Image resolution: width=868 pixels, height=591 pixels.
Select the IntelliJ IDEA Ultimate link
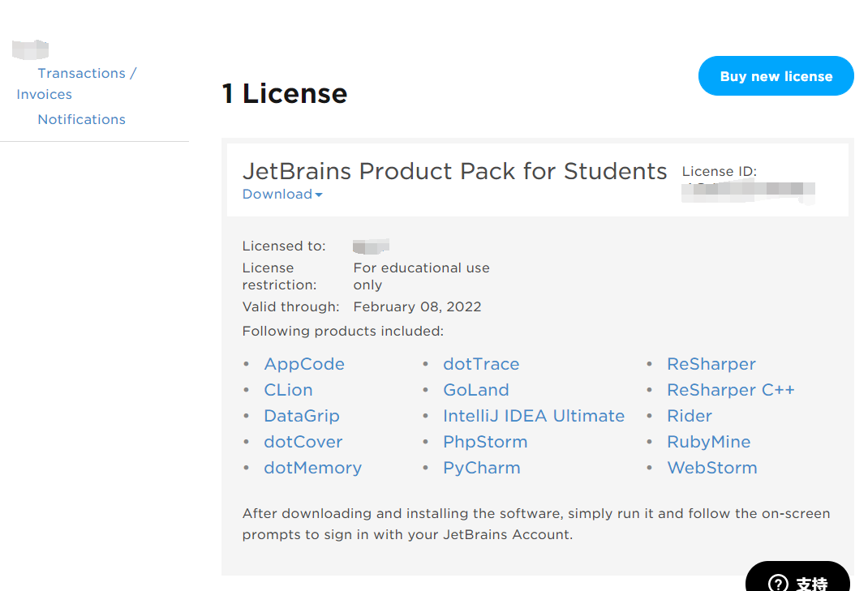(x=534, y=417)
